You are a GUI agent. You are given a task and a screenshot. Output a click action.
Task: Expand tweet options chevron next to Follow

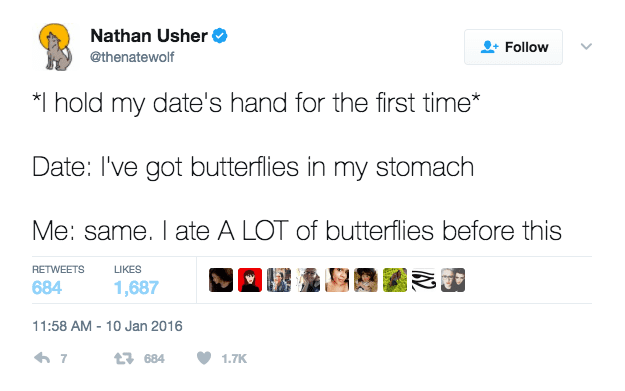[586, 47]
